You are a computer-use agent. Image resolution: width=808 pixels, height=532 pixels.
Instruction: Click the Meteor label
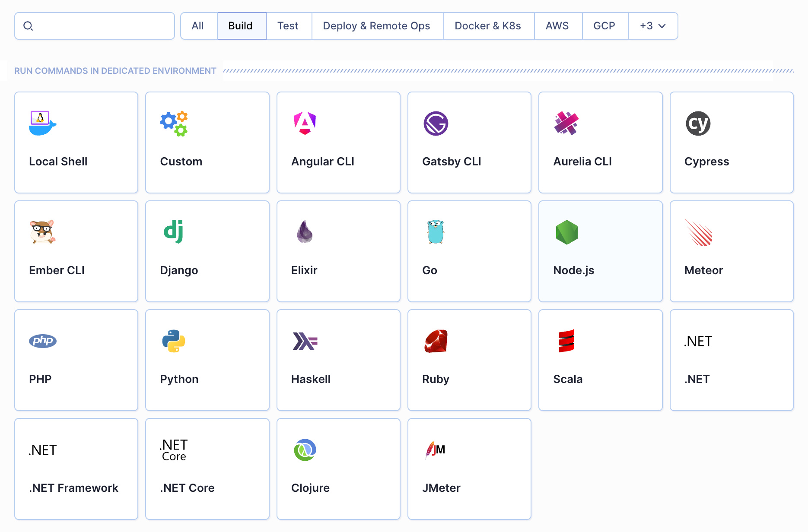703,270
